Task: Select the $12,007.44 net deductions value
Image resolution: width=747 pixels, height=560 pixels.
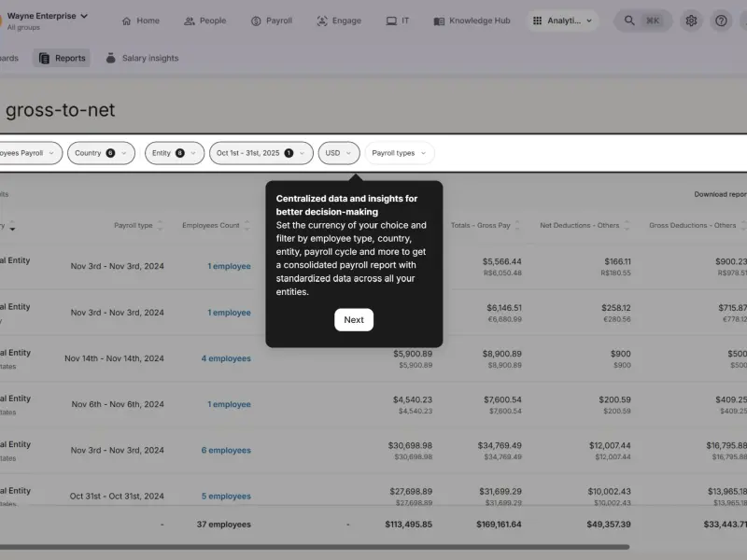Action: coord(610,446)
